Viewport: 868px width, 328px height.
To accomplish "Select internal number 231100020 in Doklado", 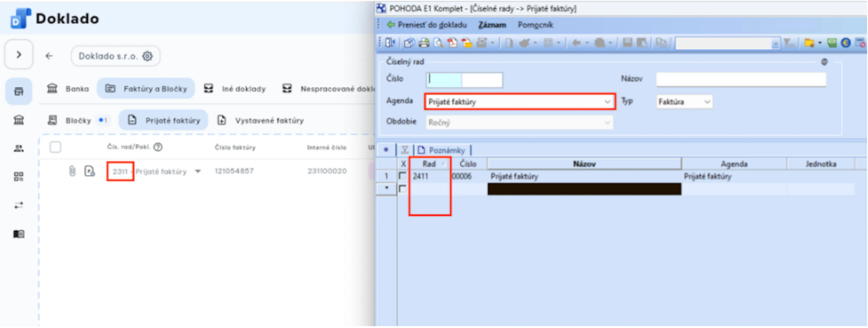I will click(327, 171).
